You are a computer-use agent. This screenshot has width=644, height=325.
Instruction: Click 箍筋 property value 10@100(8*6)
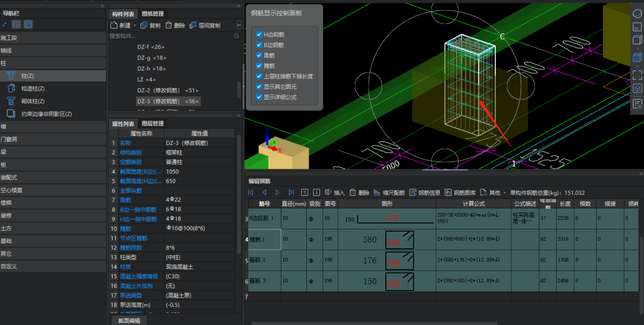pyautogui.click(x=199, y=229)
